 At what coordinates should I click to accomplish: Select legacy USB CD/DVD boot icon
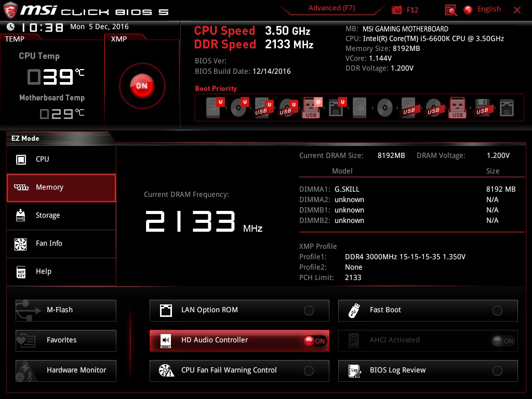click(434, 108)
